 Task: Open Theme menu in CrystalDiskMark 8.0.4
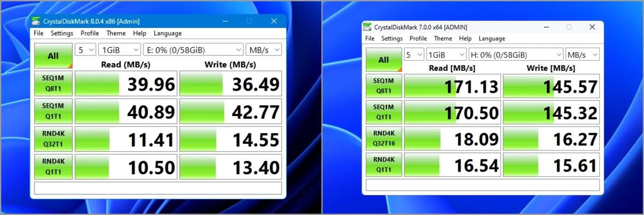(x=116, y=33)
